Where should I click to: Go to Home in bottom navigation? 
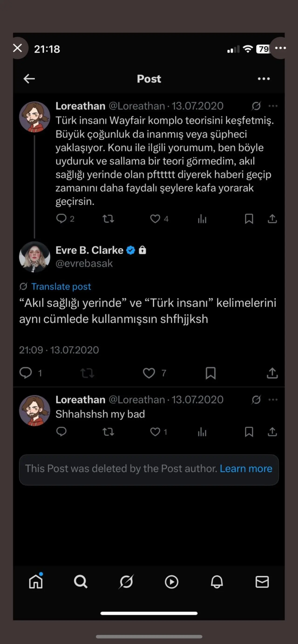pos(36,581)
